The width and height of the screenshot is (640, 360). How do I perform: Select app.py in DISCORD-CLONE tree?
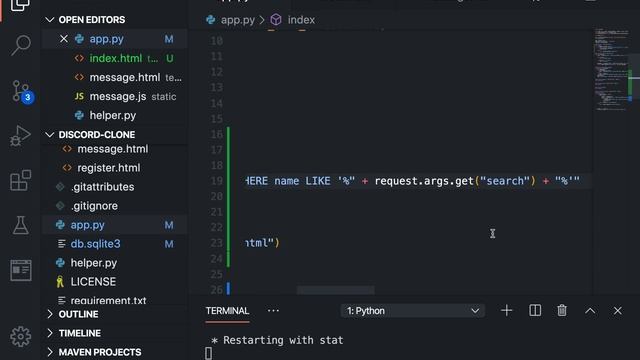tap(87, 225)
